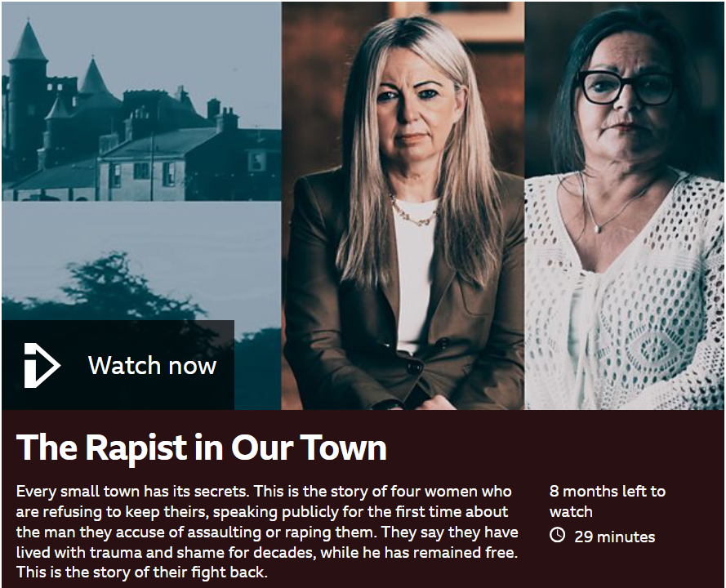
Task: Click the dark blazer button
Action: coord(414,367)
